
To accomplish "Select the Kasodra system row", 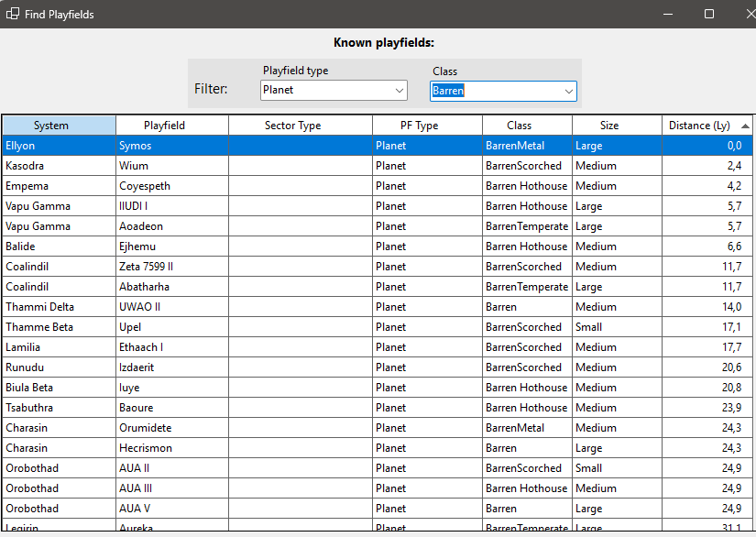I will (x=60, y=166).
